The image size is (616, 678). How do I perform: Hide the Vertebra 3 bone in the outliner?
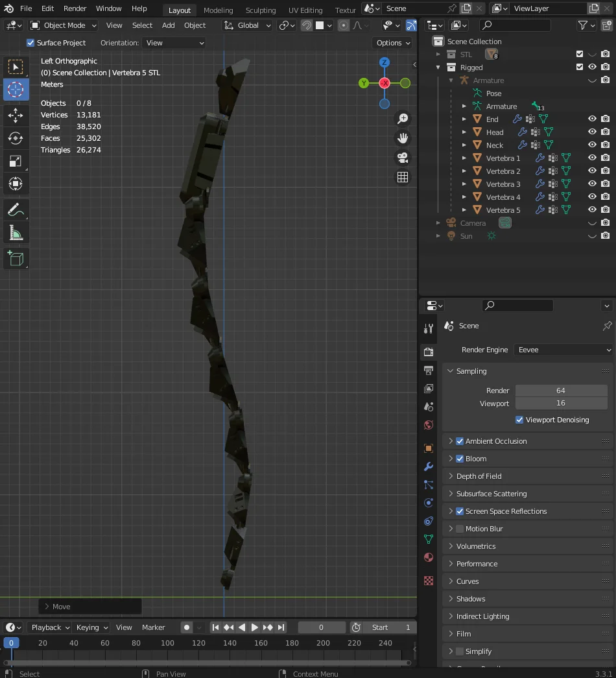pyautogui.click(x=592, y=184)
